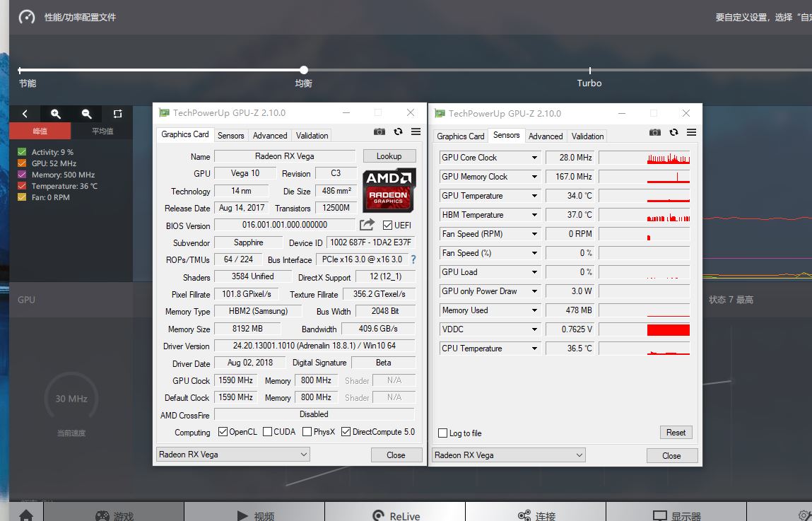
Task: Click the Reset button in Sensors window
Action: pyautogui.click(x=676, y=433)
